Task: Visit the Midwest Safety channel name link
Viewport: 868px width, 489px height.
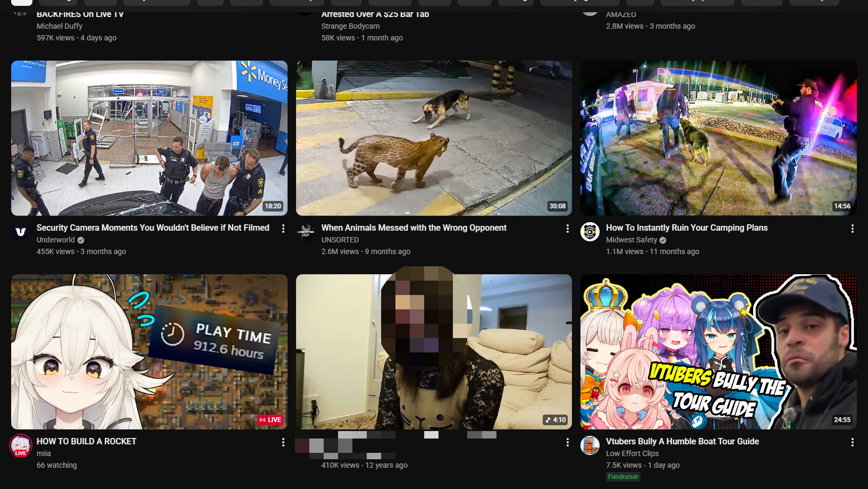Action: coord(631,240)
